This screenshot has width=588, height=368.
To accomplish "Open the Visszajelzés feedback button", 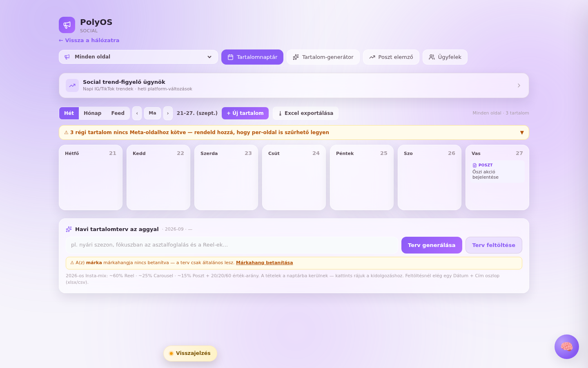I will click(x=190, y=353).
